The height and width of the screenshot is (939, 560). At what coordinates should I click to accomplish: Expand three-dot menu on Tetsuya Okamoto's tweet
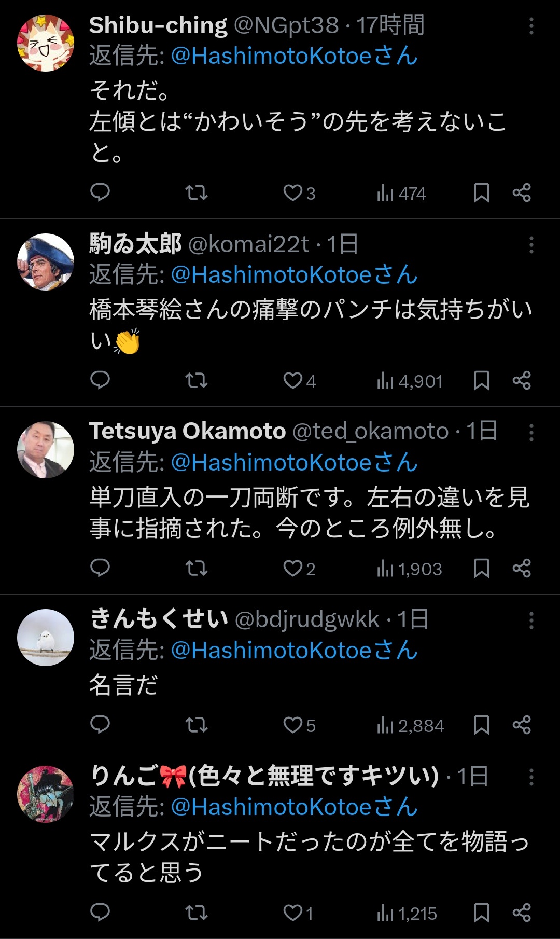[531, 433]
